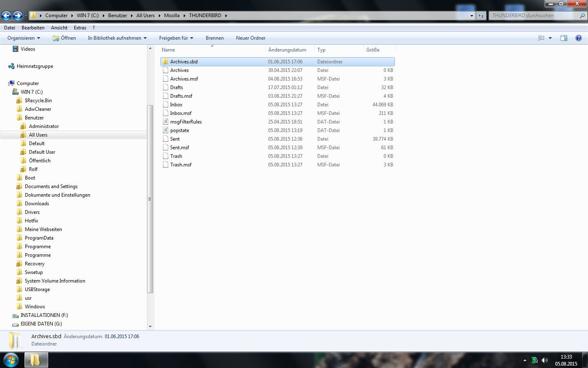The height and width of the screenshot is (368, 588).
Task: Expand breadcrumb arrow after THUNDERBIRD
Action: [x=226, y=16]
